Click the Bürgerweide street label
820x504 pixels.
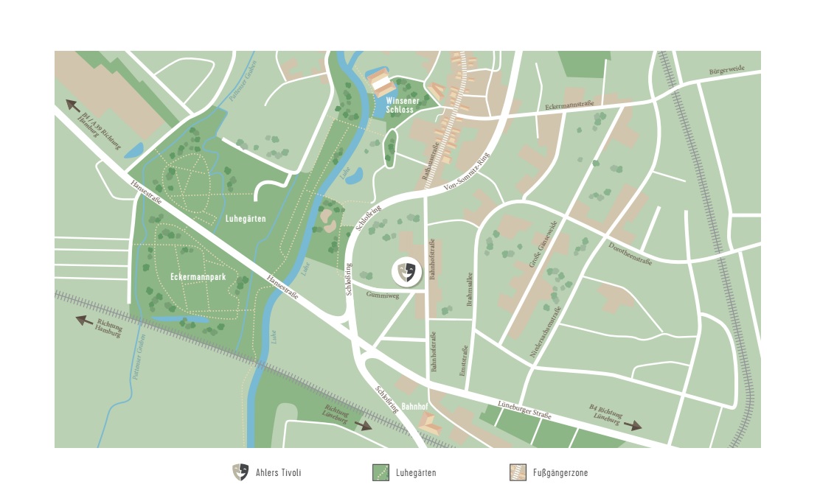coord(727,69)
